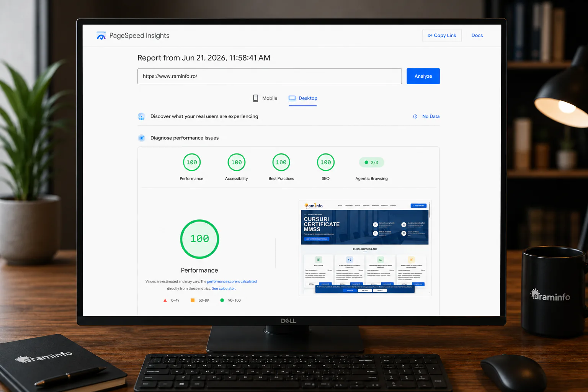Click the SEO label

click(x=326, y=178)
